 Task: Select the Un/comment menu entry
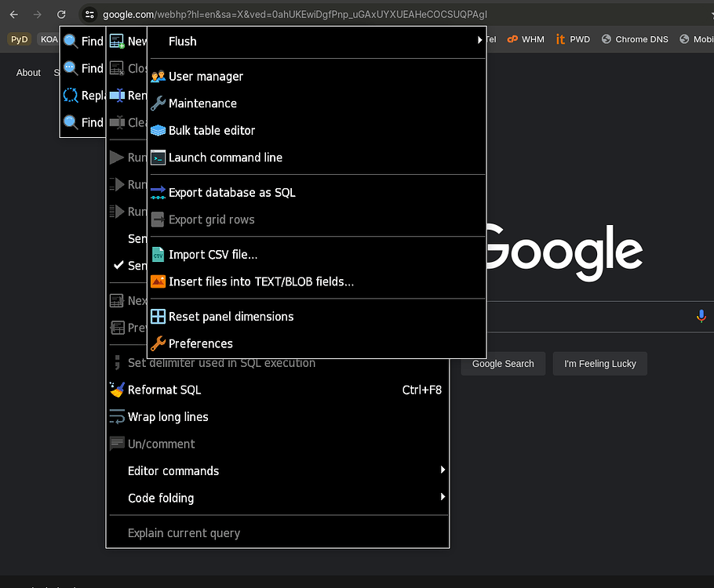[x=161, y=444]
